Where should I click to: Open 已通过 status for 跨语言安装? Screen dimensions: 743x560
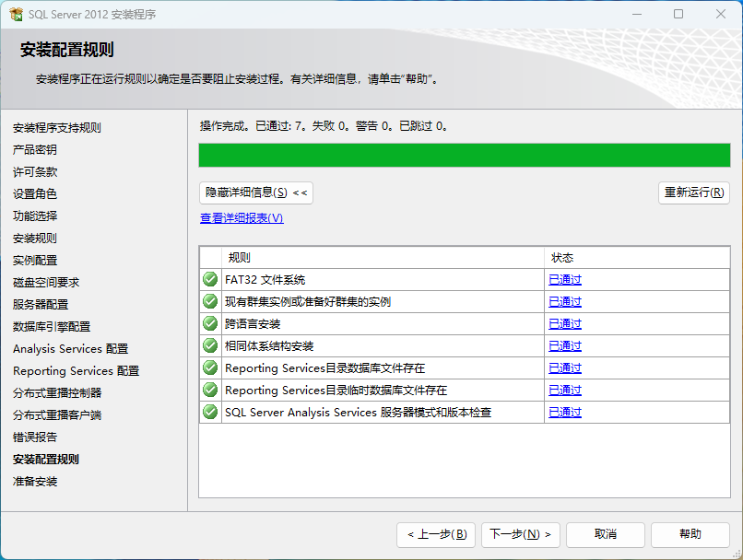click(565, 324)
